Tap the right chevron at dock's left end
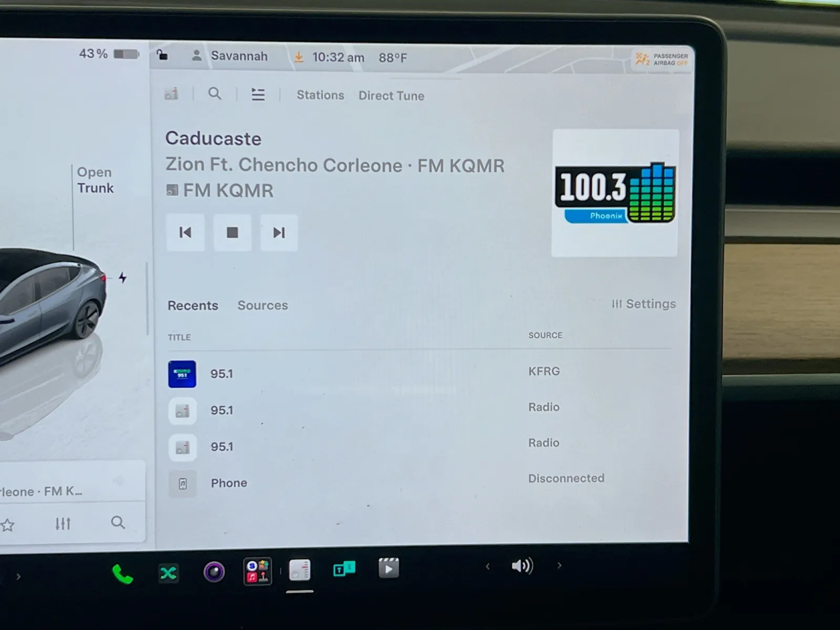Screen dimensions: 840x630 pos(18,576)
